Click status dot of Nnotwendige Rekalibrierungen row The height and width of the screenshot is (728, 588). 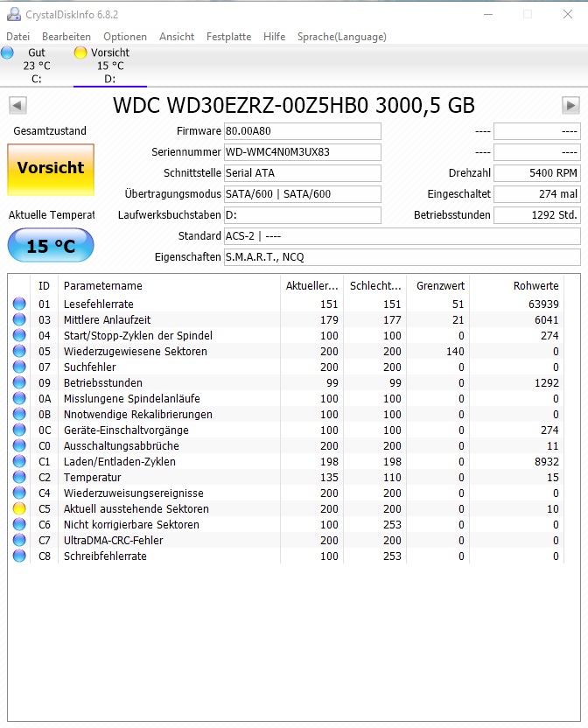pos(19,414)
